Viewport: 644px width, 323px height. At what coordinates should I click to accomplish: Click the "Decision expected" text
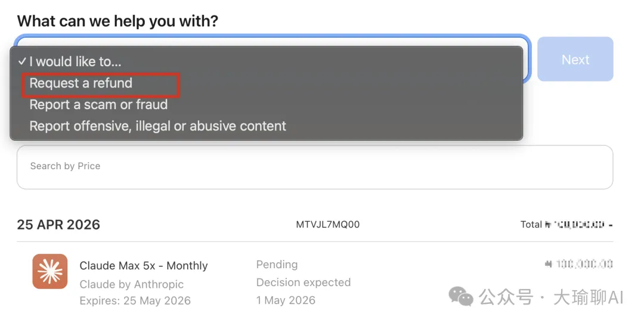tap(303, 282)
